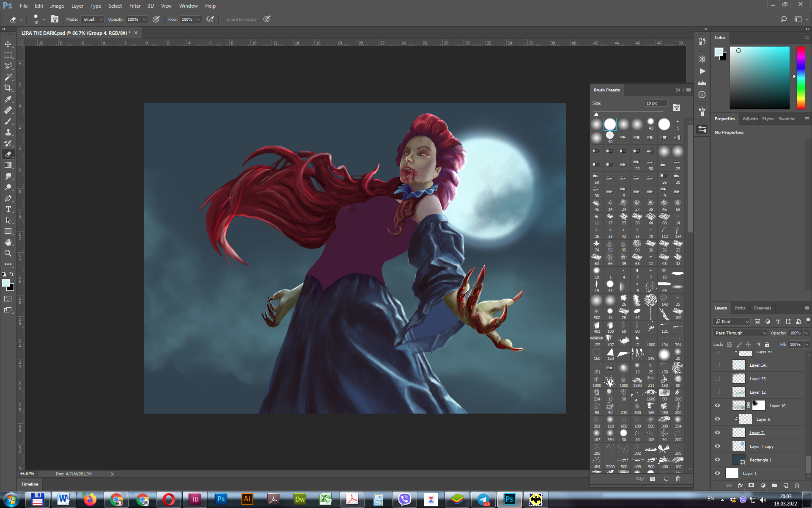The image size is (812, 508).
Task: Click the color picker field in Color panel
Action: tap(760, 77)
